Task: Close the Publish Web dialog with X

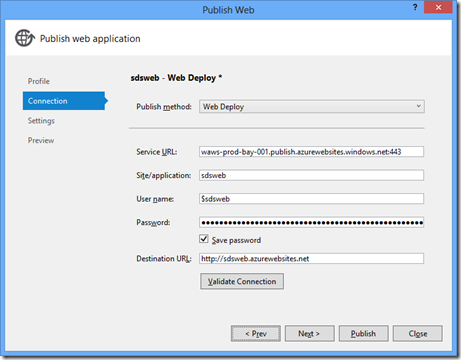Action: click(x=438, y=7)
